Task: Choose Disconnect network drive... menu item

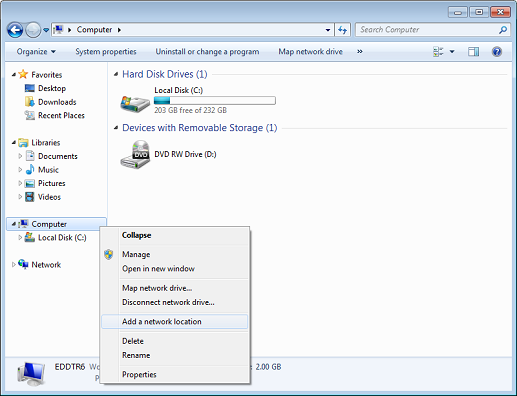Action: [x=175, y=302]
